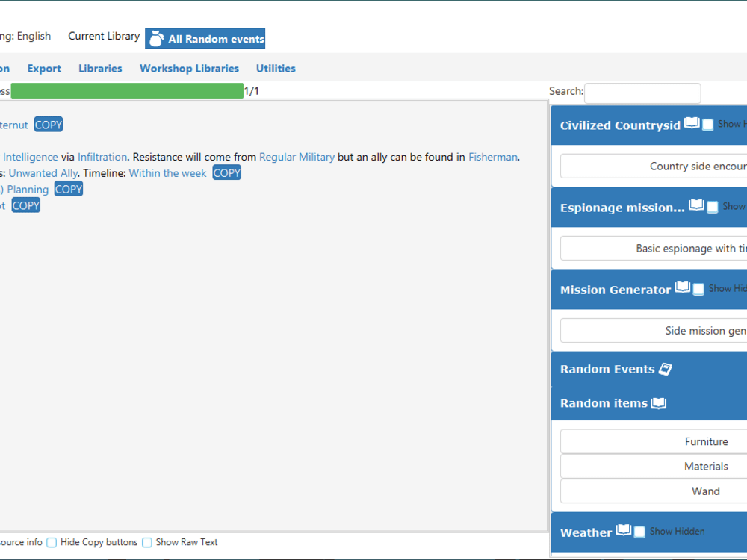Collapse the Random Events category header
The width and height of the screenshot is (747, 560).
click(x=607, y=368)
